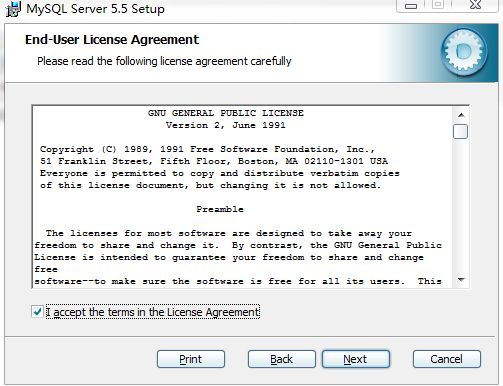Click the Print button
Screen dimensions: 503x386
[x=191, y=359]
